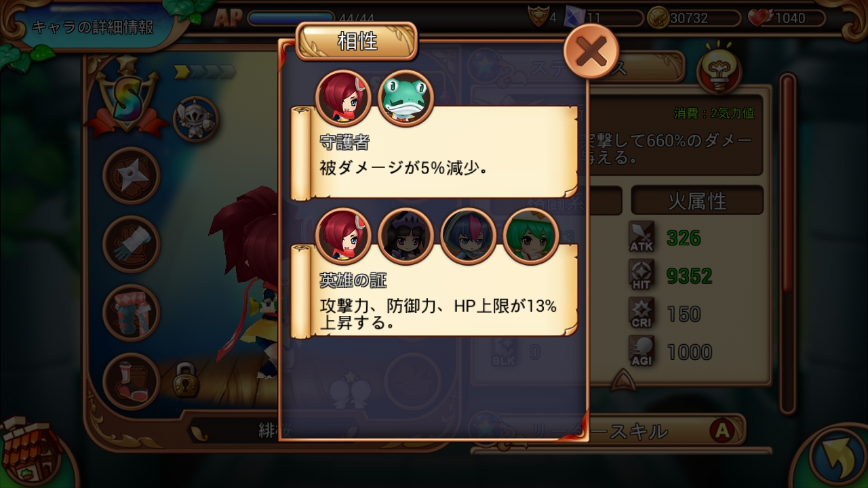Tap the green-haired character portrait
The width and height of the screenshot is (868, 488).
(530, 236)
